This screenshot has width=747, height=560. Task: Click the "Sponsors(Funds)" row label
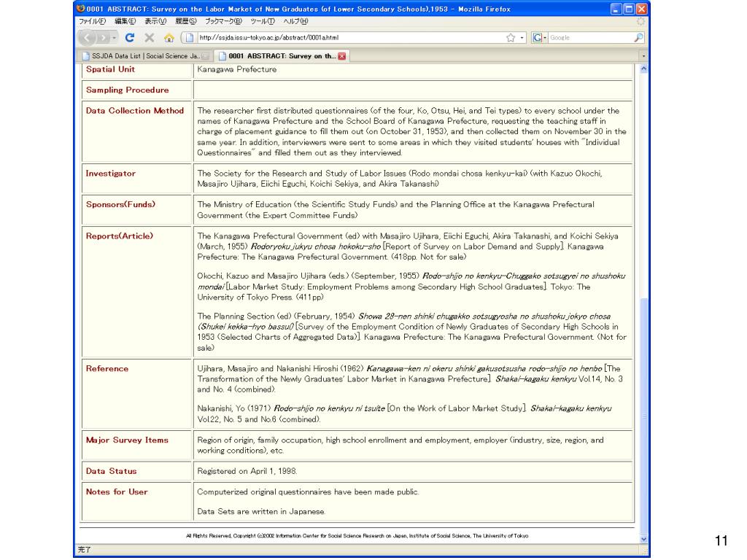(120, 204)
